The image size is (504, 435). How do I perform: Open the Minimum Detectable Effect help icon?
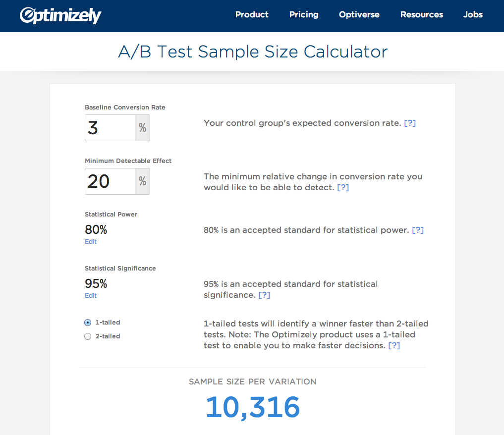click(x=343, y=187)
